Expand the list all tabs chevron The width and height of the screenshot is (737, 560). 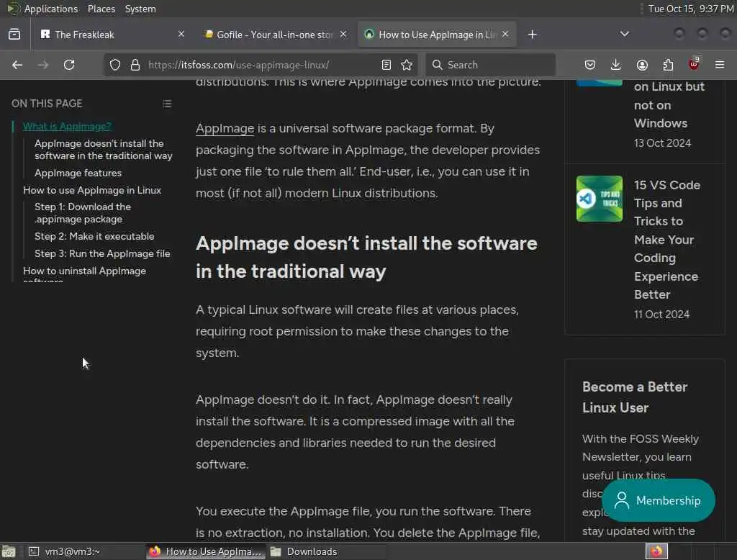point(625,34)
